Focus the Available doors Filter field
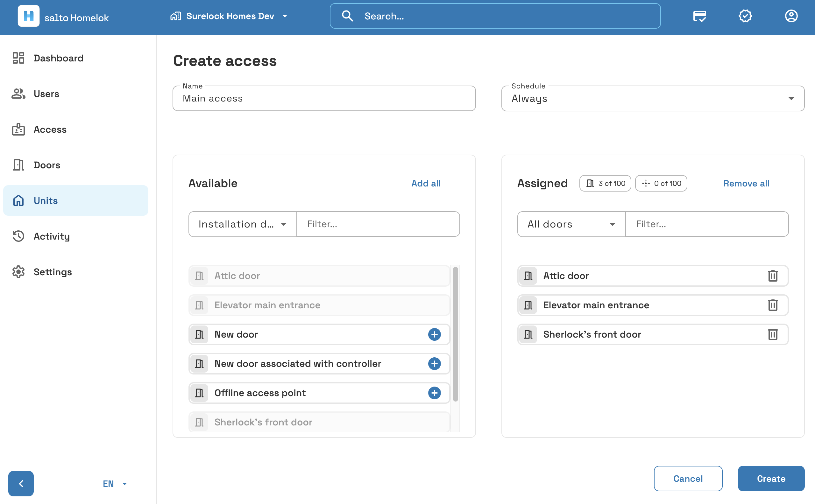The height and width of the screenshot is (504, 815). (378, 224)
